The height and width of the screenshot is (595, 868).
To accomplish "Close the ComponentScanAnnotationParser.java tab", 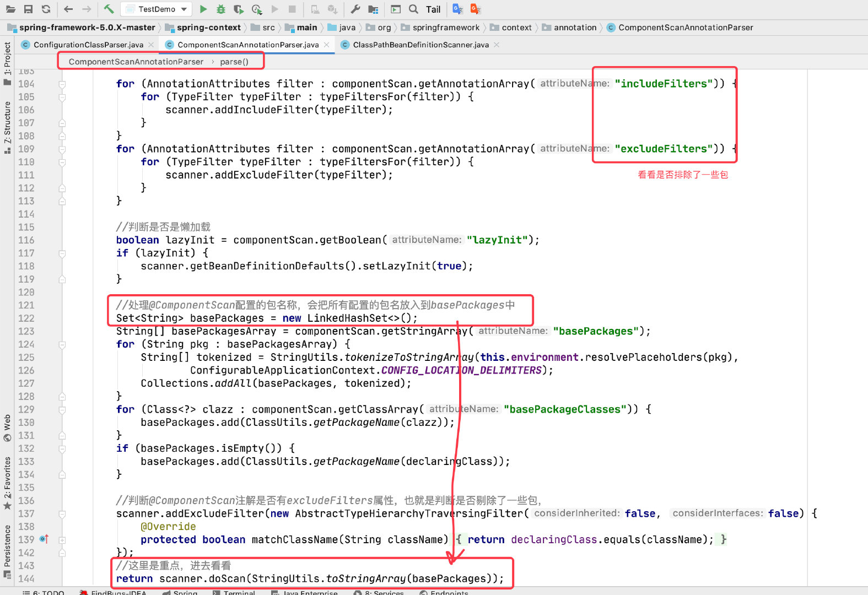I will pos(326,45).
